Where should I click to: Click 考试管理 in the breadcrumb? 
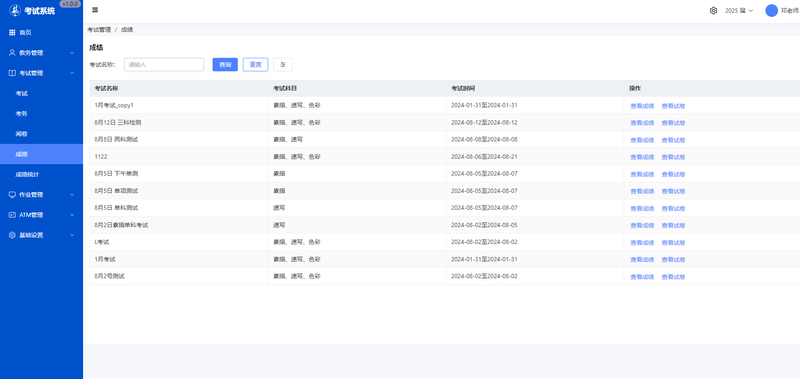99,30
